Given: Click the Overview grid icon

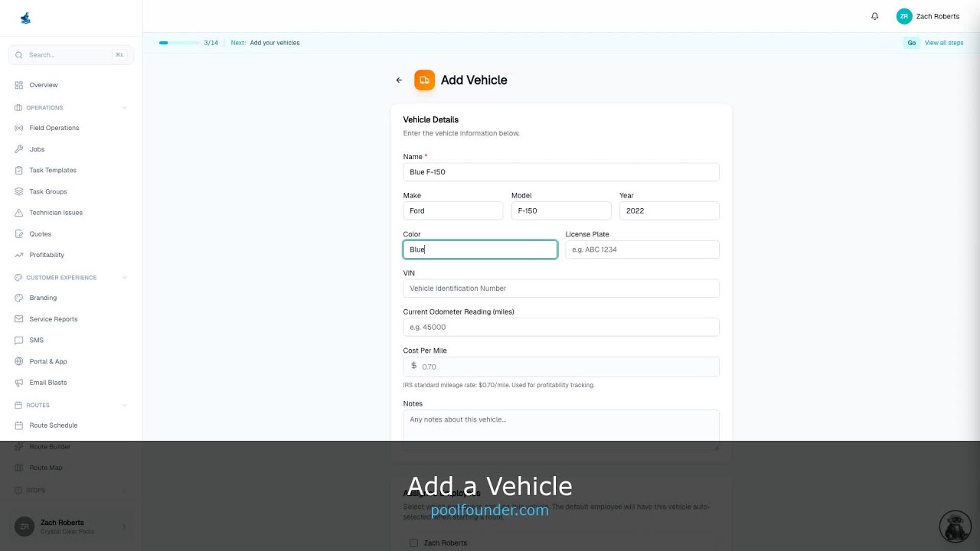Looking at the screenshot, I should click(x=19, y=85).
